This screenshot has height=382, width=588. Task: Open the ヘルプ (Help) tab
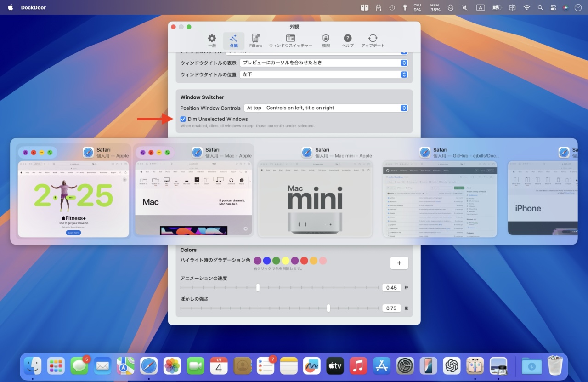pos(348,40)
